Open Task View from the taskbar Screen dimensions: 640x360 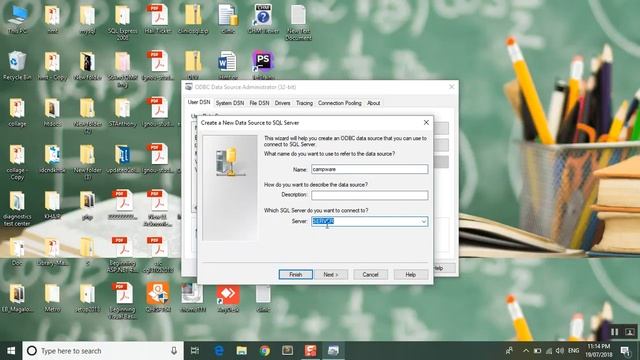pos(195,351)
